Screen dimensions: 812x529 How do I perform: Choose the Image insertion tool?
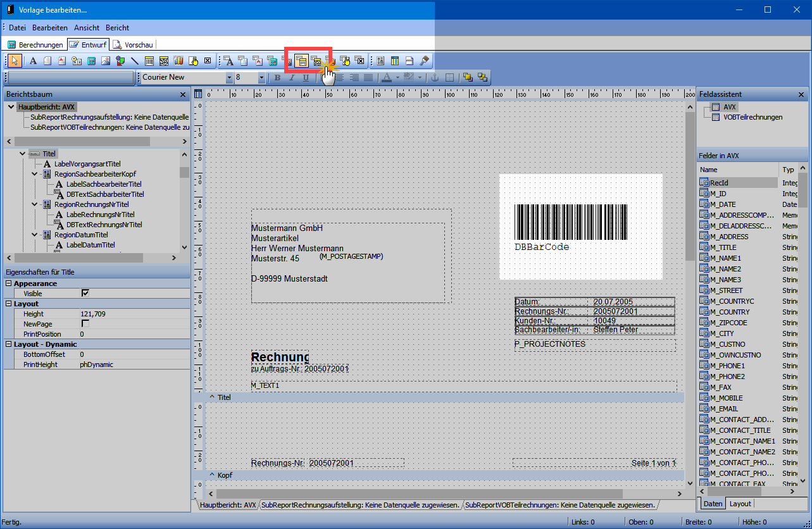[x=106, y=61]
